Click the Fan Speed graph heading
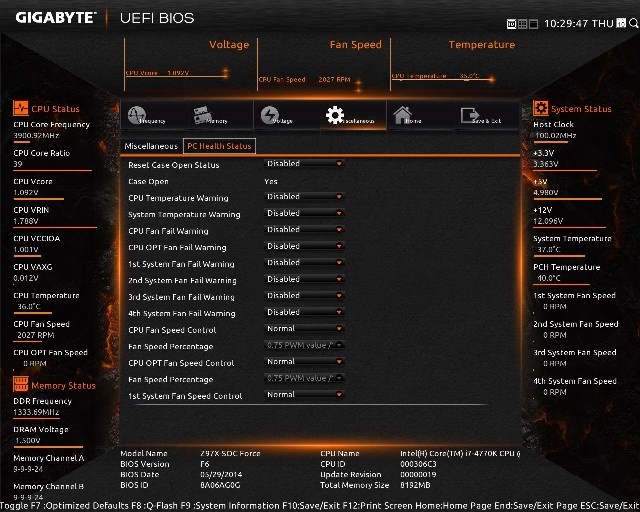Image resolution: width=640 pixels, height=512 pixels. coord(356,45)
